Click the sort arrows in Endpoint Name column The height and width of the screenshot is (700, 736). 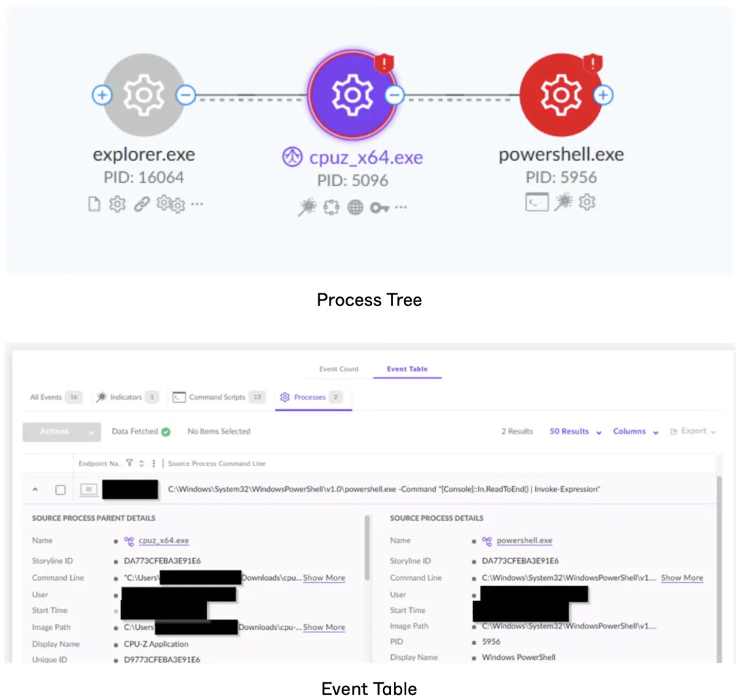(141, 463)
